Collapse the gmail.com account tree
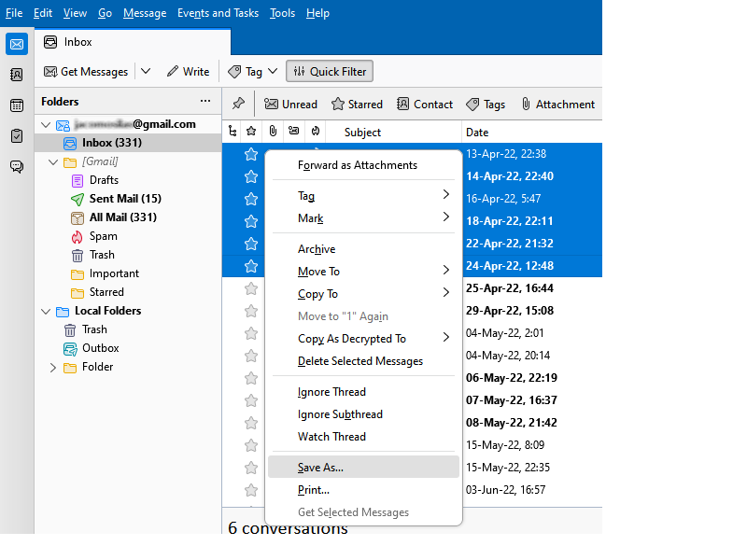The height and width of the screenshot is (560, 747). (46, 125)
